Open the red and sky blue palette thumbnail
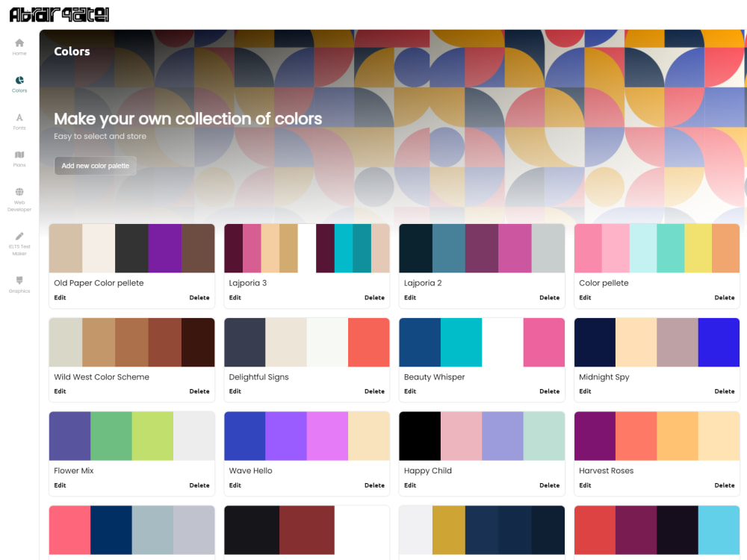This screenshot has height=560, width=747. pyautogui.click(x=657, y=530)
